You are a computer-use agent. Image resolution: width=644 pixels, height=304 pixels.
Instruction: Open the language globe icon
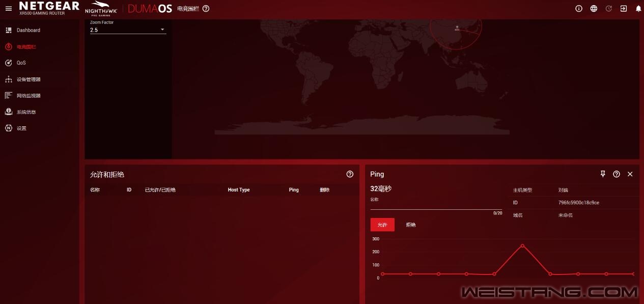point(594,9)
